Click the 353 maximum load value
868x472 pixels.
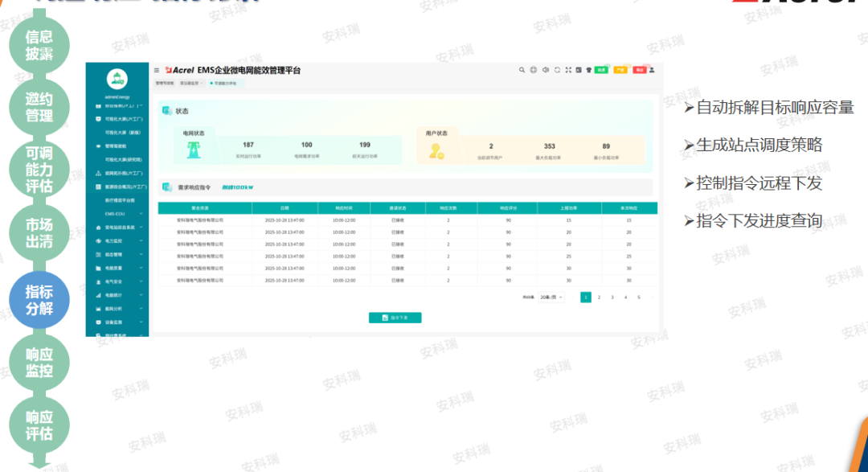click(x=549, y=146)
